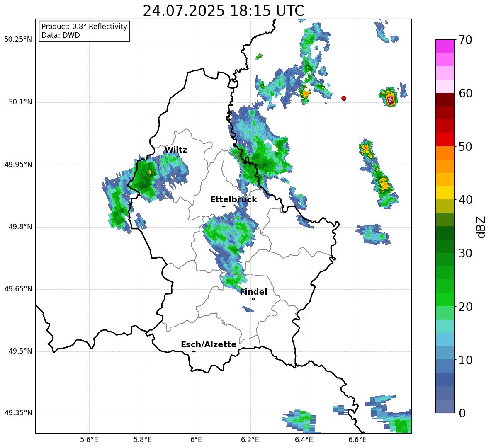
Task: Click the longitude label 5.8°E
Action: point(143,440)
